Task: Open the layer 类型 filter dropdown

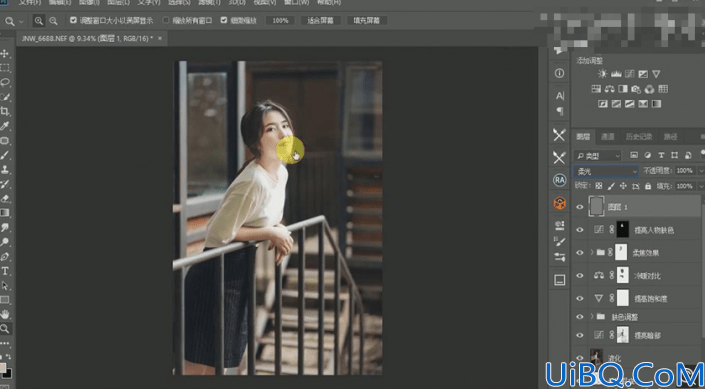Action: point(598,156)
